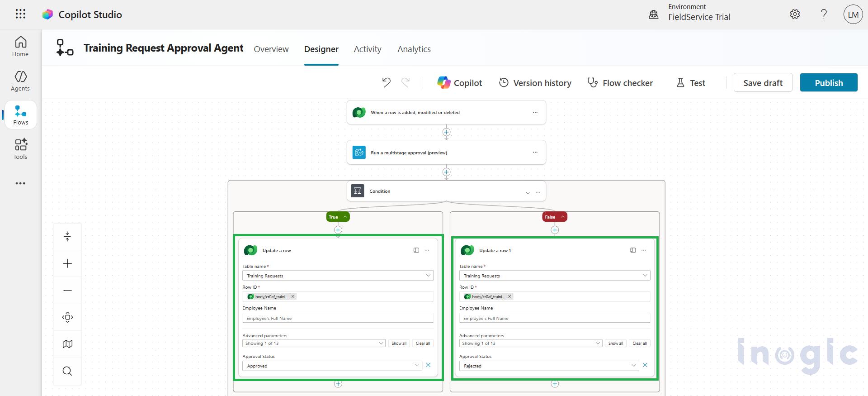The image size is (868, 396).
Task: Open the app launcher grid
Action: tap(20, 14)
